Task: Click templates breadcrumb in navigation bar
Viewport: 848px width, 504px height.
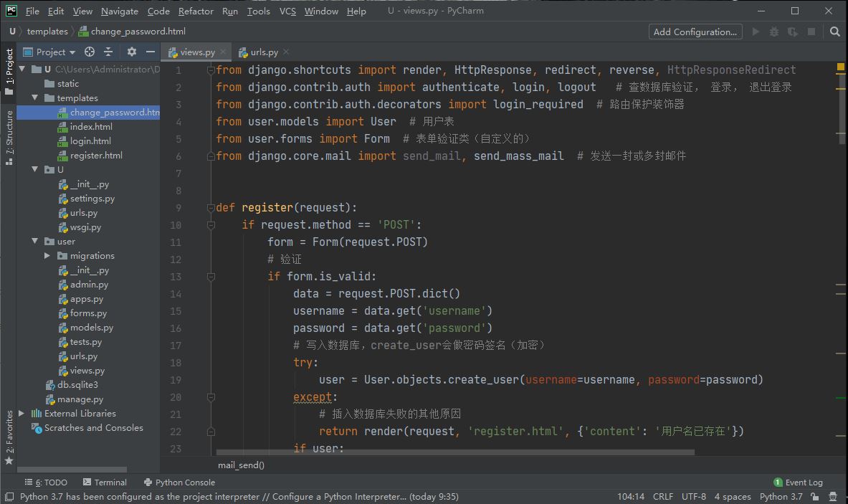Action: pos(47,32)
